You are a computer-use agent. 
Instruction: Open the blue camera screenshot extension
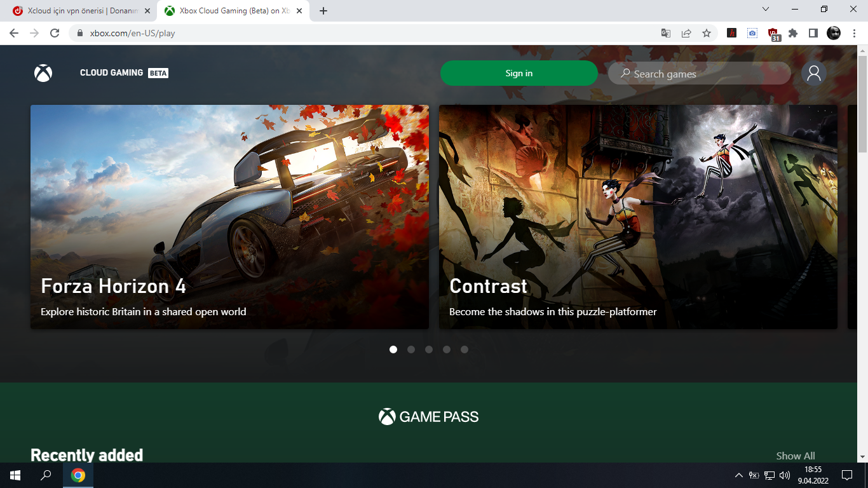coord(752,33)
